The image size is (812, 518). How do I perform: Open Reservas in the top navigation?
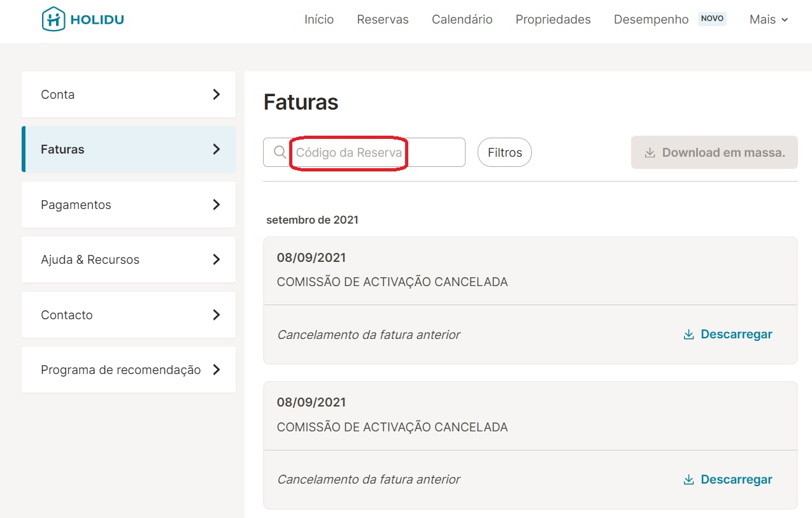pos(383,20)
